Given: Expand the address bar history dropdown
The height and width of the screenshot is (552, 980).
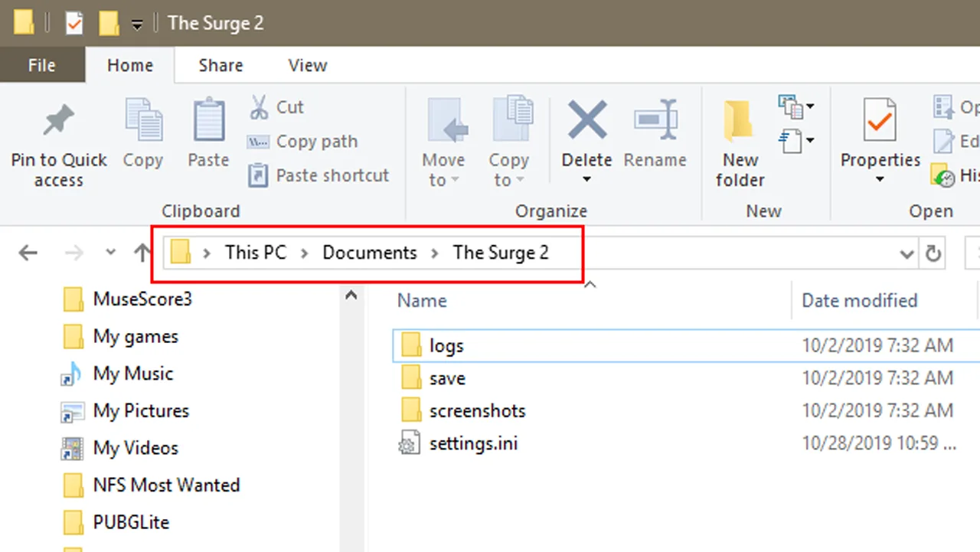Looking at the screenshot, I should point(907,253).
